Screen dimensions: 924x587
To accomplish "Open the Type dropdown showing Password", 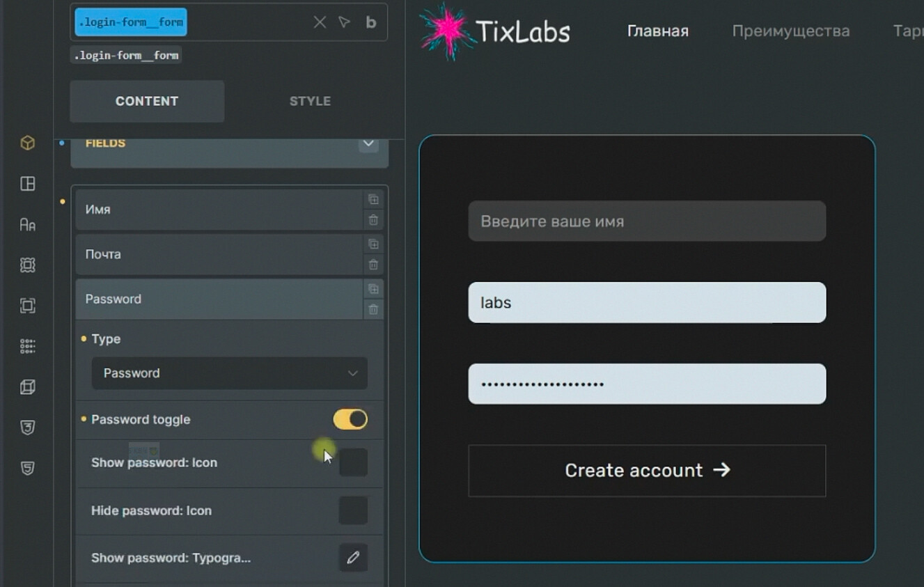I will [x=229, y=373].
